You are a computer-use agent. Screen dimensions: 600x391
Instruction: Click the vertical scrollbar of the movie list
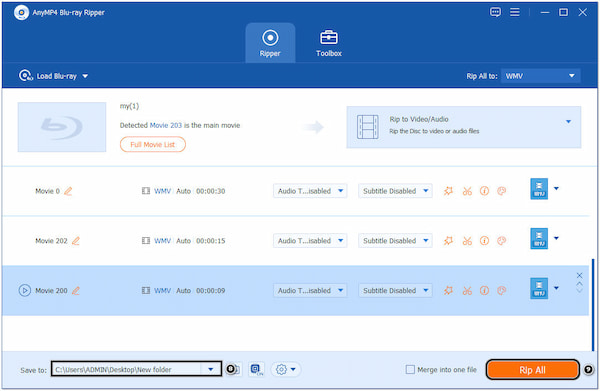click(x=593, y=304)
